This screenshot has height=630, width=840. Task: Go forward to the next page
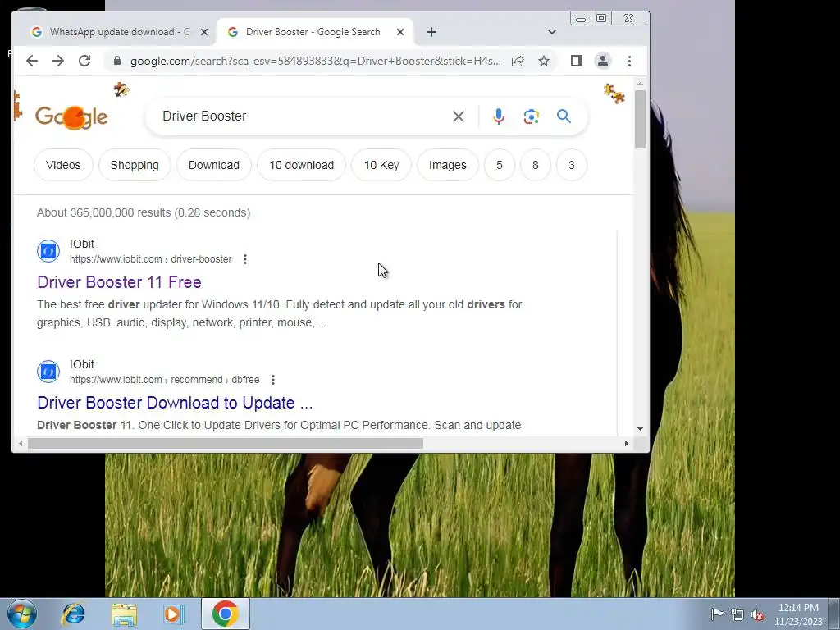point(58,61)
